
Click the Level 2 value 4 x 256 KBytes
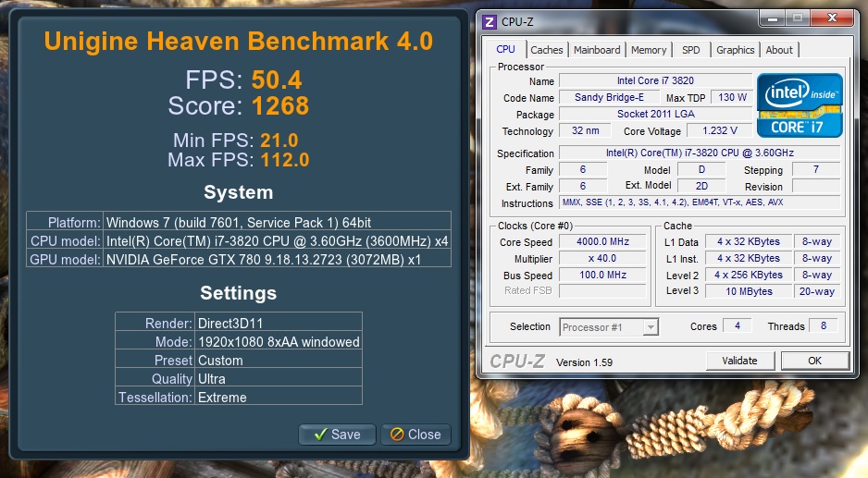[749, 275]
